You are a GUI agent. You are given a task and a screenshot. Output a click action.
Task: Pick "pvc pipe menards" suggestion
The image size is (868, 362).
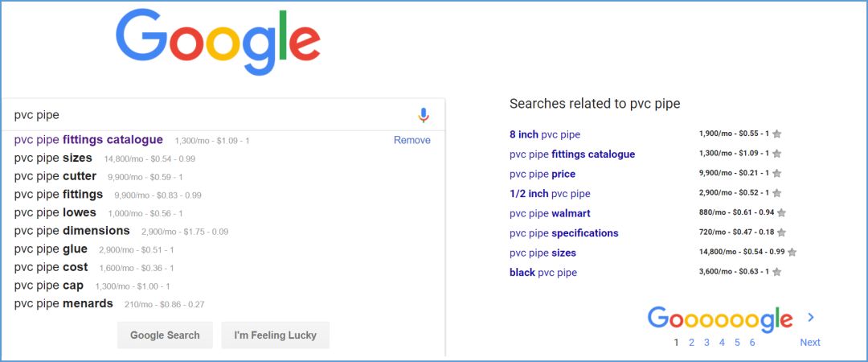click(x=63, y=303)
